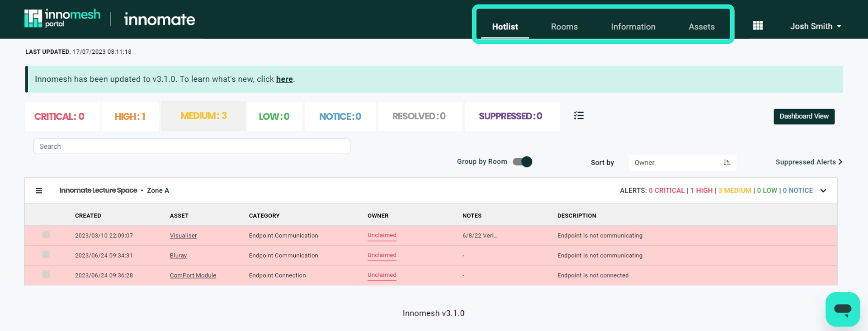The width and height of the screenshot is (868, 331).
Task: Filter by SUPPRESSED: 0 alerts
Action: pos(512,116)
